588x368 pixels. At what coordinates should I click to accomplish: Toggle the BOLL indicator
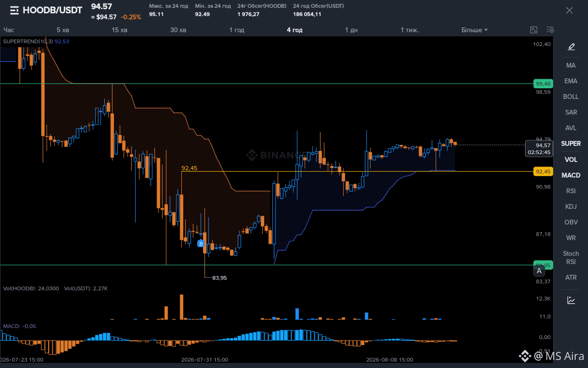571,97
